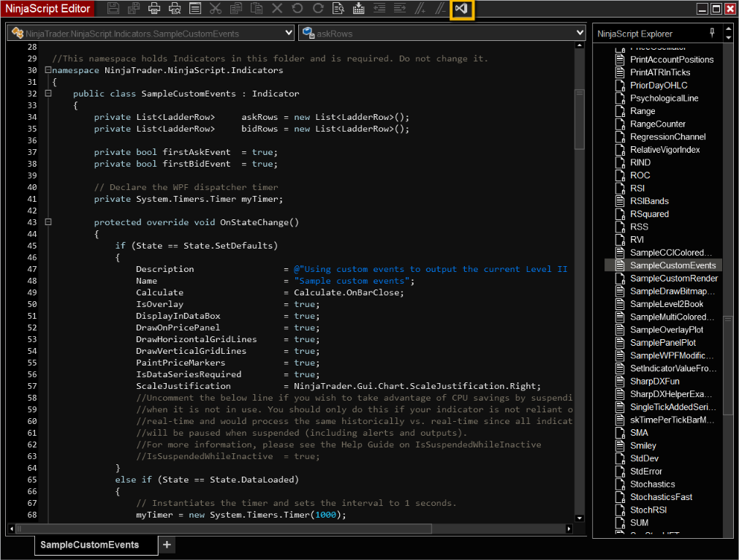Click the Undo arrow icon
The image size is (739, 560).
tap(297, 10)
